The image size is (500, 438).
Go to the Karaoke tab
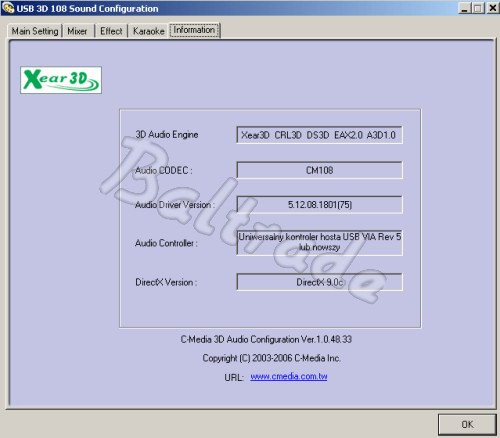click(x=149, y=31)
